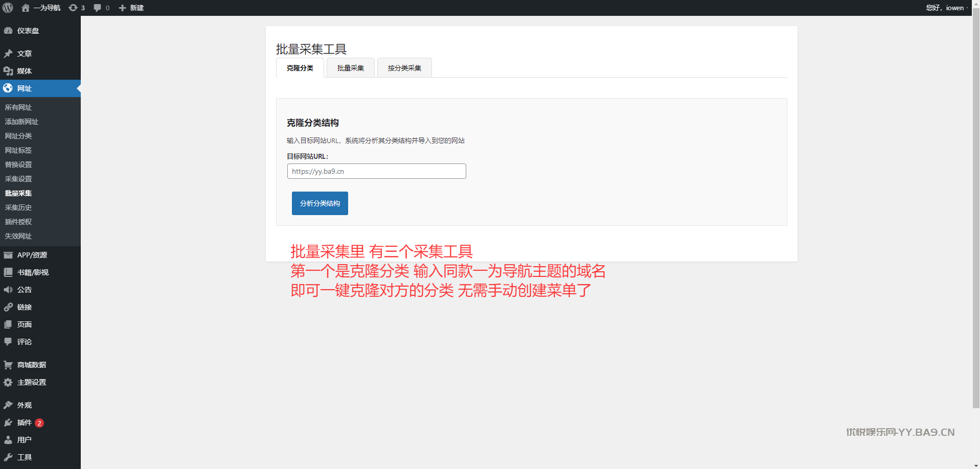The width and height of the screenshot is (980, 469).
Task: Switch to the 批量采集 tab
Action: coord(351,68)
